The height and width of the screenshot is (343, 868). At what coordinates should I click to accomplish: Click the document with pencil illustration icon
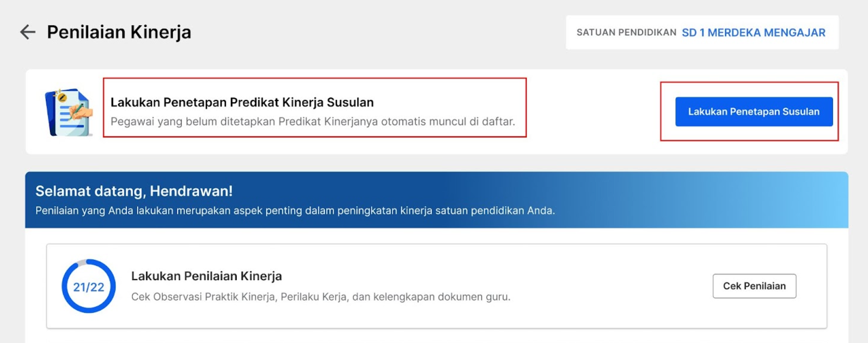[x=69, y=112]
